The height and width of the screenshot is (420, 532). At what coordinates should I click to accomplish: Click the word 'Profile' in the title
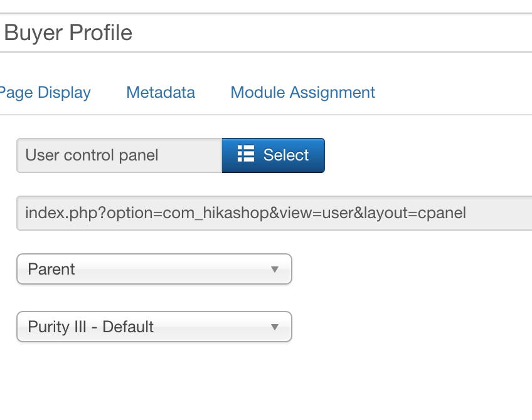point(101,33)
